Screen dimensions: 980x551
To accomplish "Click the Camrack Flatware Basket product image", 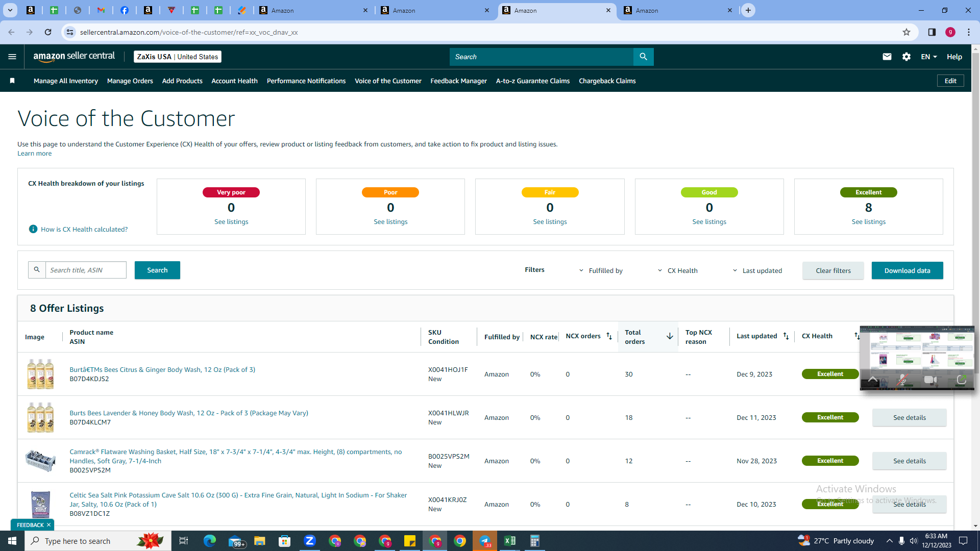I will [x=40, y=461].
